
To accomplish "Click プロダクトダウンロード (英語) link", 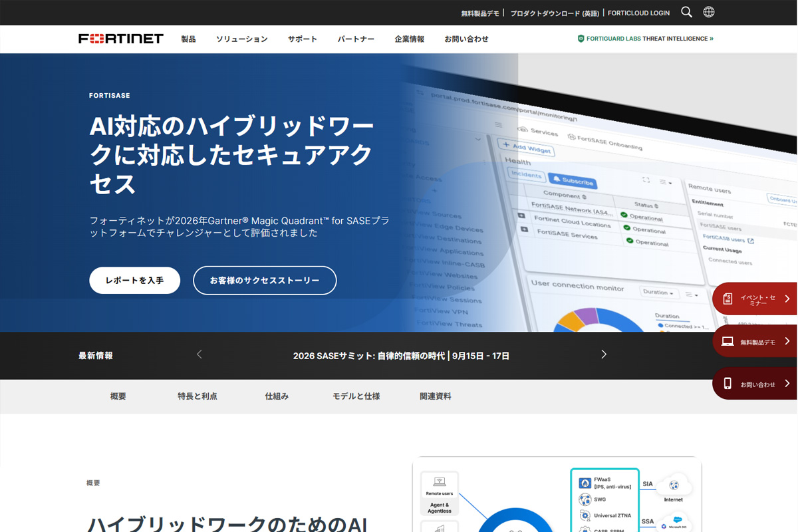I will point(555,13).
